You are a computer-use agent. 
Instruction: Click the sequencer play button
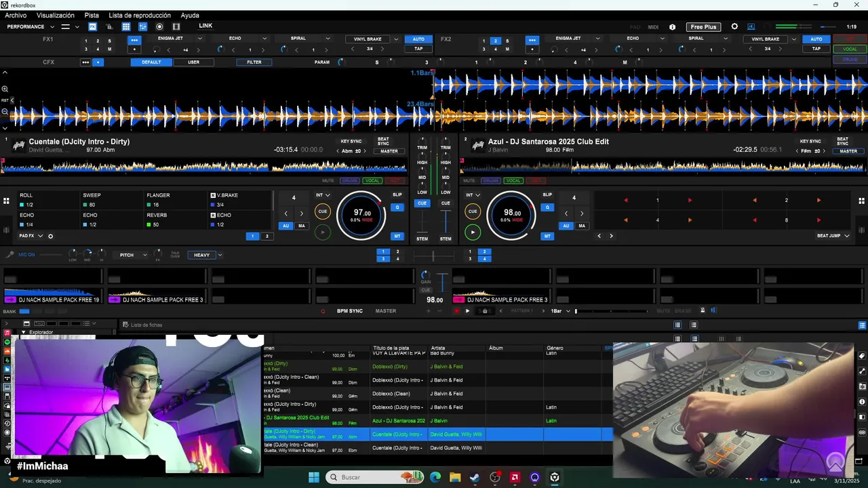tap(467, 311)
